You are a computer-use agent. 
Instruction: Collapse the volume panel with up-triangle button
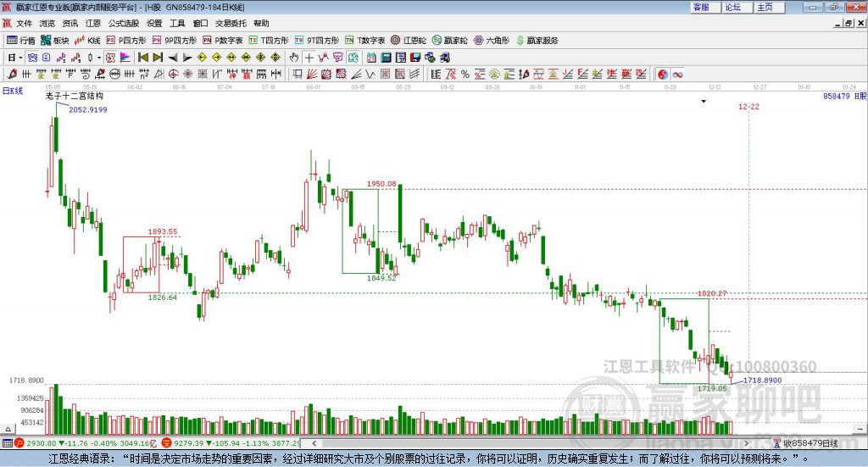[8, 429]
